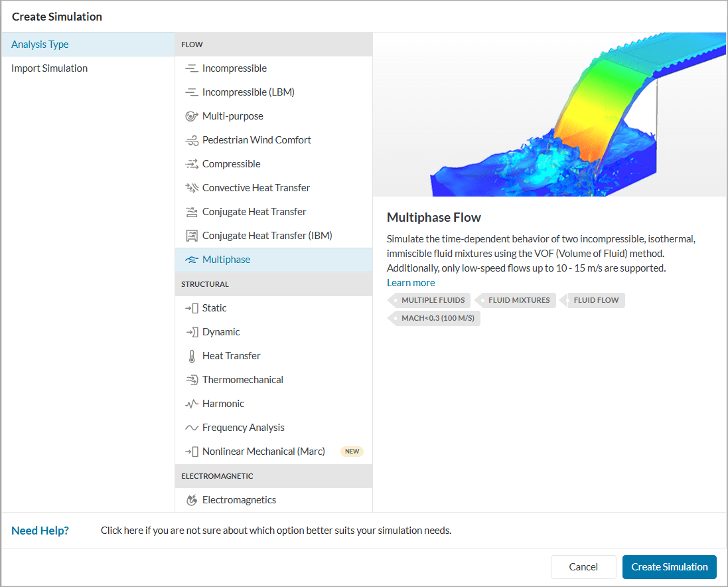Click the Pedestrian Wind Comfort icon

192,140
